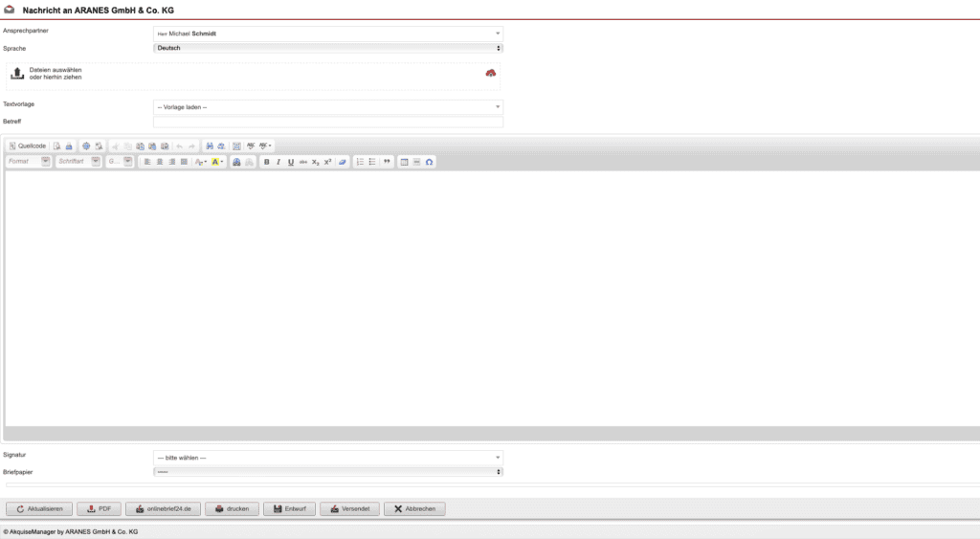The image size is (980, 539).
Task: Justify text alignment
Action: [184, 162]
